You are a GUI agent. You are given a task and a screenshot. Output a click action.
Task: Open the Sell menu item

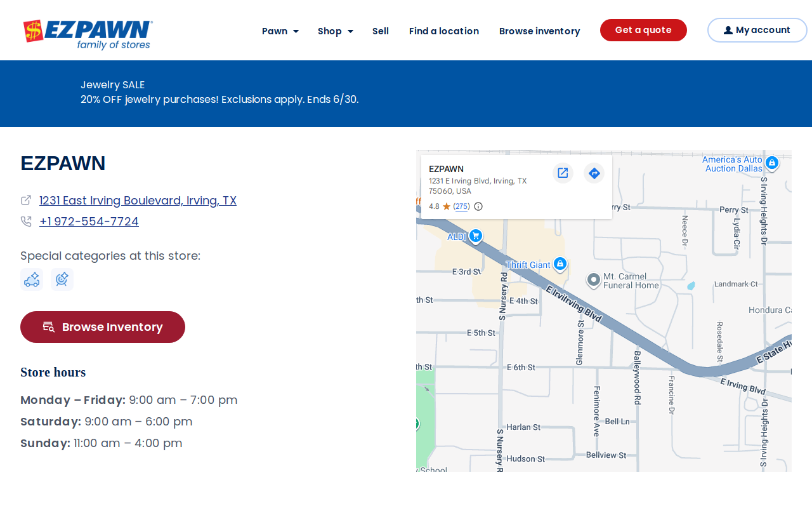[x=381, y=31]
